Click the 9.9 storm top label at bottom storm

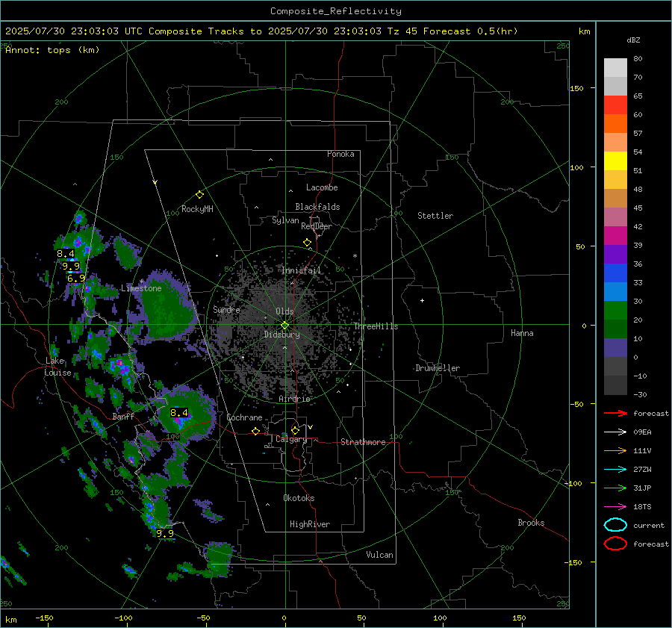point(165,534)
